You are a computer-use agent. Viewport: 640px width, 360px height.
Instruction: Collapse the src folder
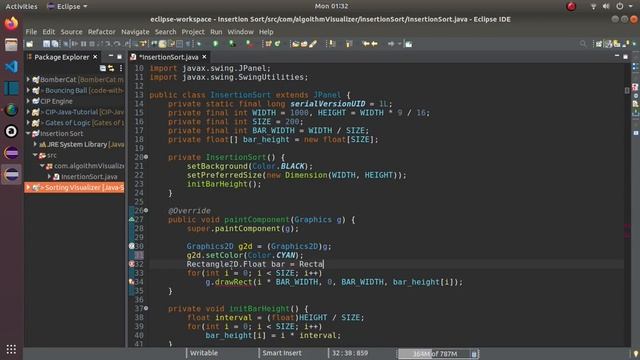pyautogui.click(x=35, y=155)
